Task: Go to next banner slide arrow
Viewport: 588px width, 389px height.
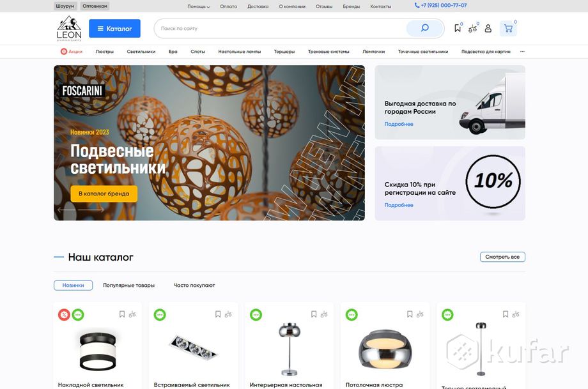Action: point(97,209)
